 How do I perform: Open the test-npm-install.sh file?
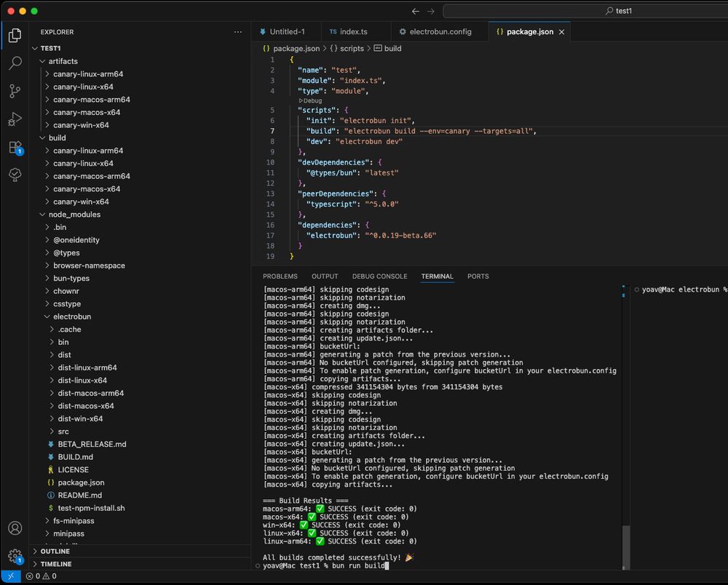[139, 508]
